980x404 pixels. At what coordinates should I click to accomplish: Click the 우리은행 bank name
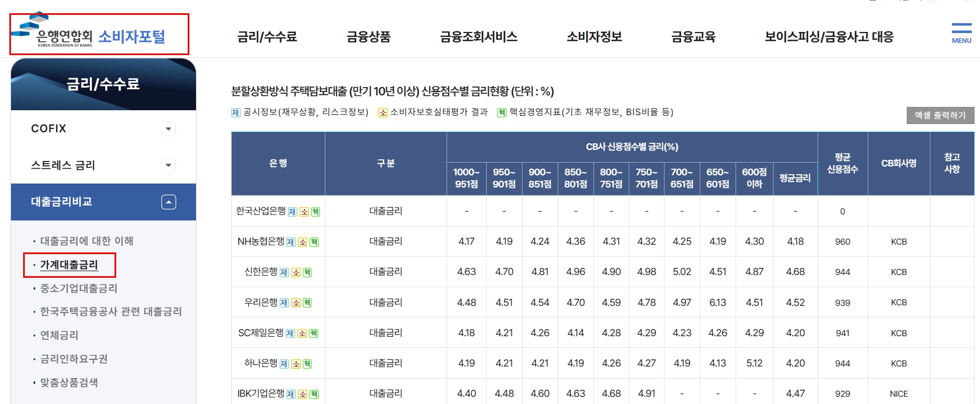coord(261,302)
